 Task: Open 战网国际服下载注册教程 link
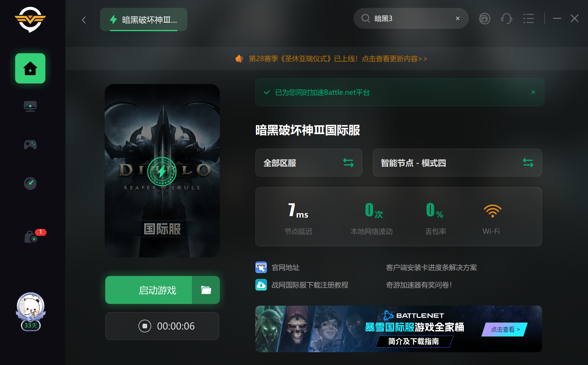pyautogui.click(x=310, y=285)
